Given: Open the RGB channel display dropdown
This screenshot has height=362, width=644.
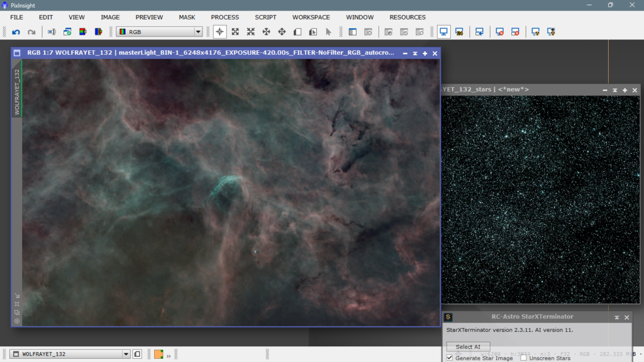Looking at the screenshot, I should click(x=159, y=31).
